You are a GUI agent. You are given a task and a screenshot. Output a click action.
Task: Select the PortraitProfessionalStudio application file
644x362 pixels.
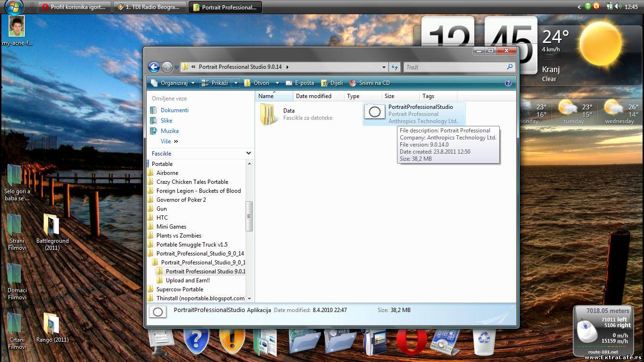click(414, 114)
